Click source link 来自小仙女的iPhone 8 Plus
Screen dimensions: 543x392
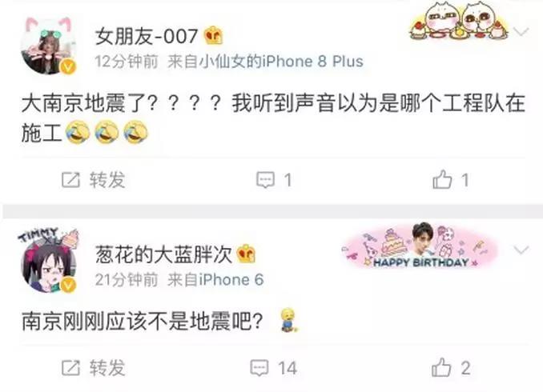265,62
